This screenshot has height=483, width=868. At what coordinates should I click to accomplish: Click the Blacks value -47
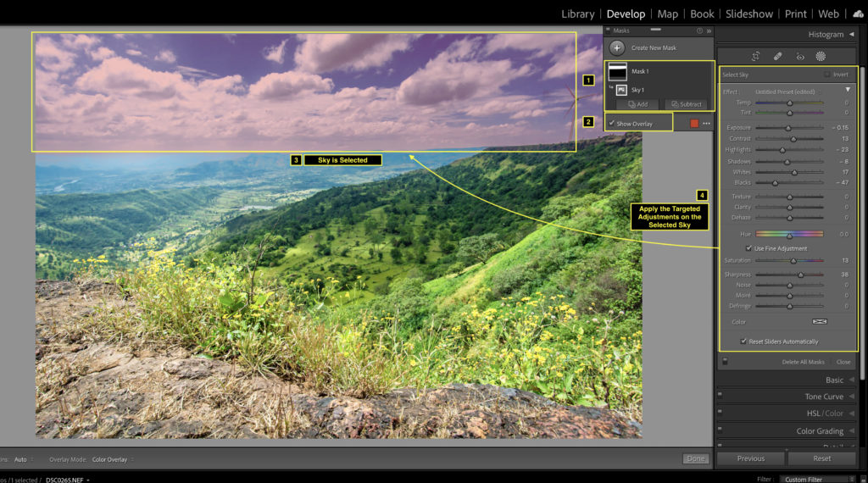click(842, 182)
